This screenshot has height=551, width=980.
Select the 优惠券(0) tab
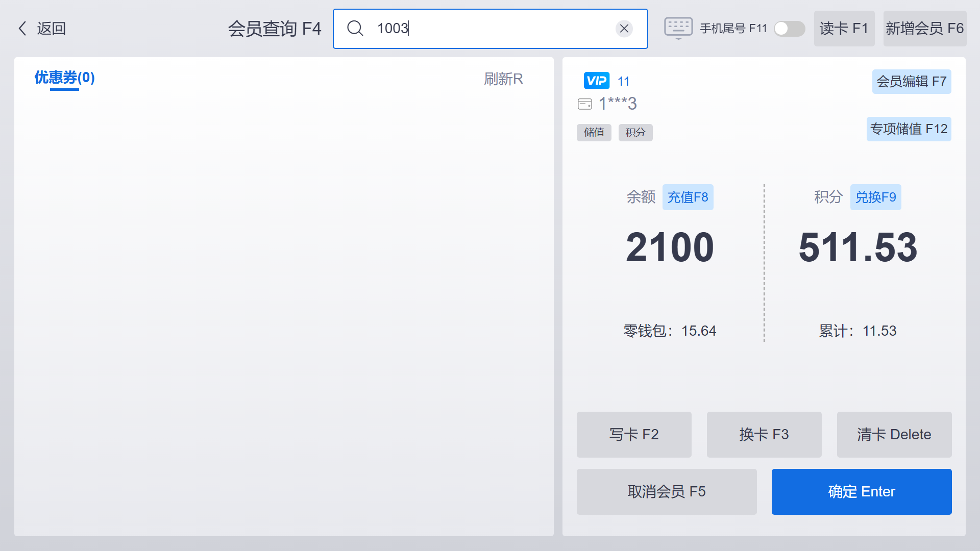pyautogui.click(x=64, y=78)
